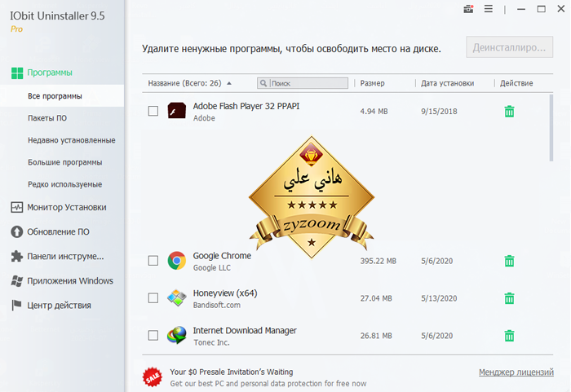Viewport: 571px width, 392px height.
Task: Select the Honeyview (x64) program name
Action: [225, 293]
